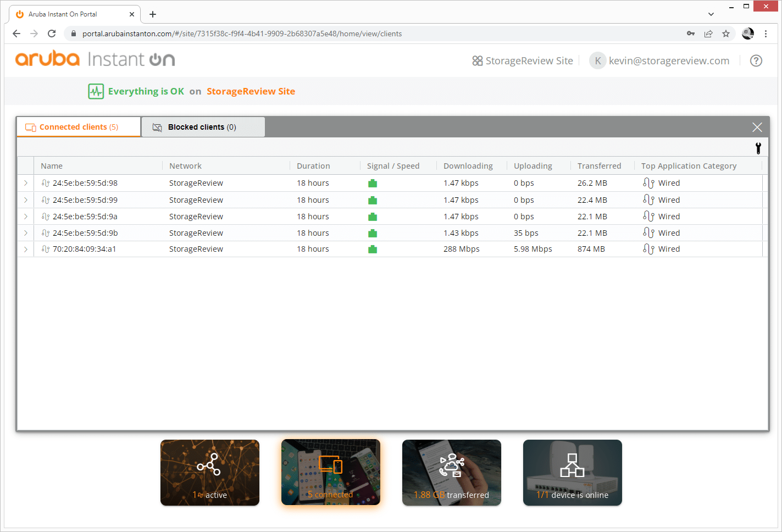This screenshot has height=532, width=782.
Task: Open StorageReview Site link in status bar
Action: (251, 91)
